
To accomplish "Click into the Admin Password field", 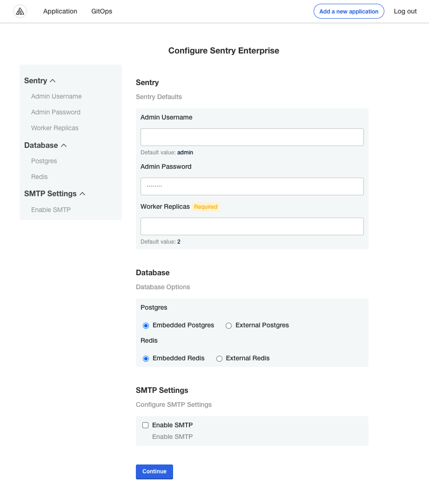I will (252, 186).
